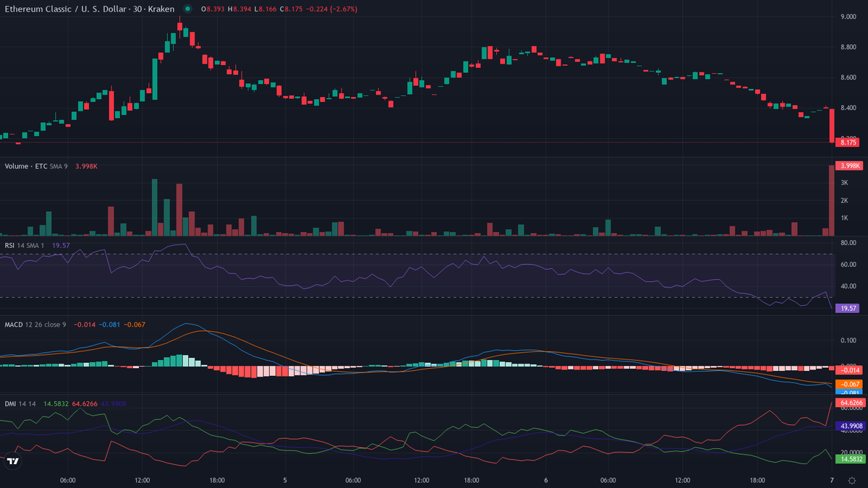868x488 pixels.
Task: Click the TradingView logo icon
Action: (12, 461)
